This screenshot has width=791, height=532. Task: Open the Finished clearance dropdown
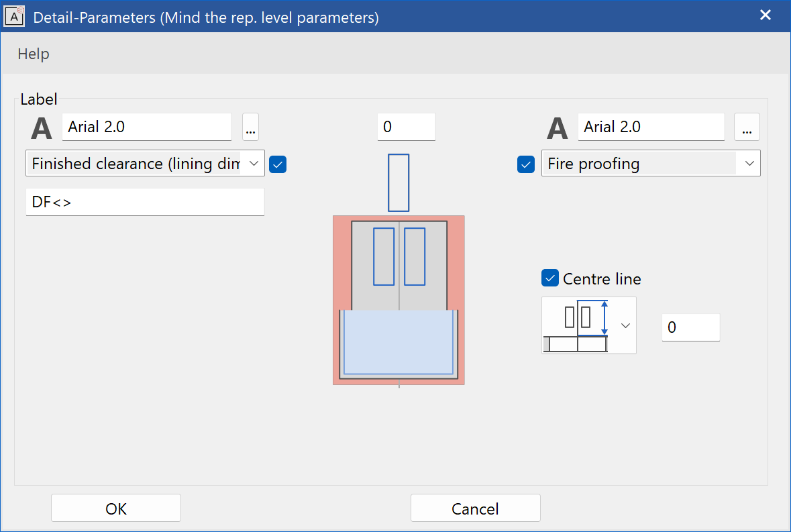[146, 164]
